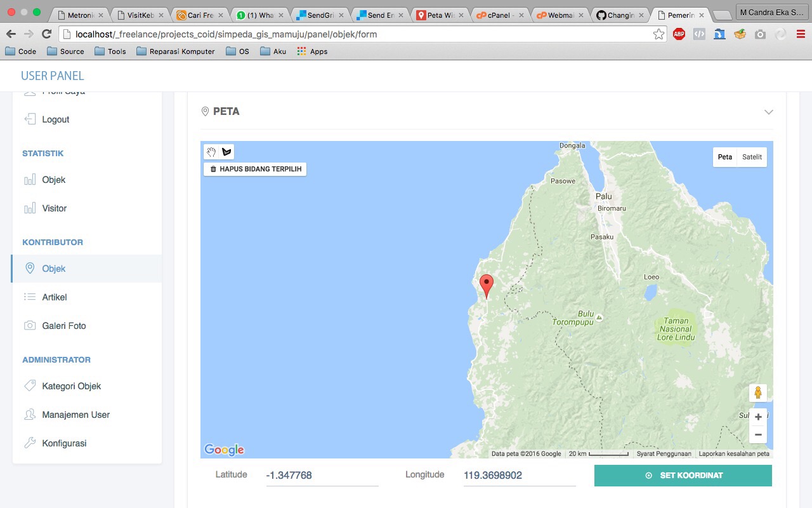Open the Chrome hamburger menu
Screen dimensions: 812x508
(x=801, y=34)
